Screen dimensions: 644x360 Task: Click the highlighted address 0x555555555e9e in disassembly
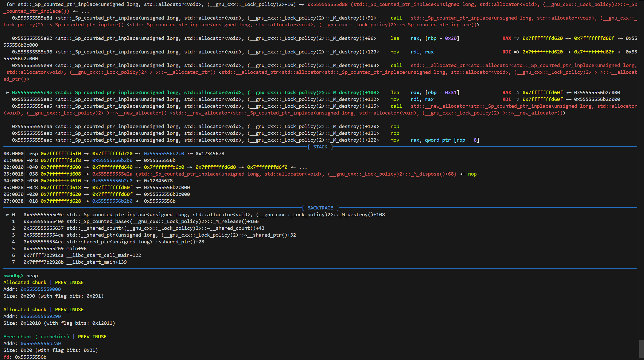pos(32,92)
